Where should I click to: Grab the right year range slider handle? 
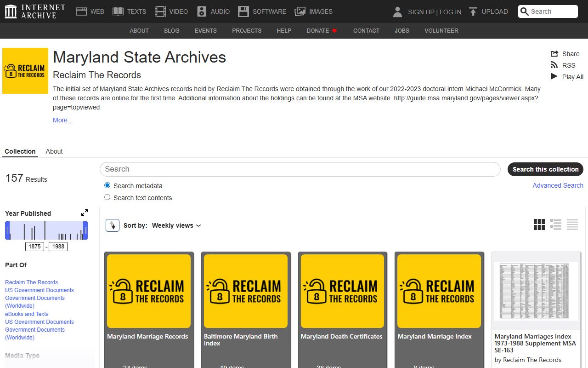[85, 230]
